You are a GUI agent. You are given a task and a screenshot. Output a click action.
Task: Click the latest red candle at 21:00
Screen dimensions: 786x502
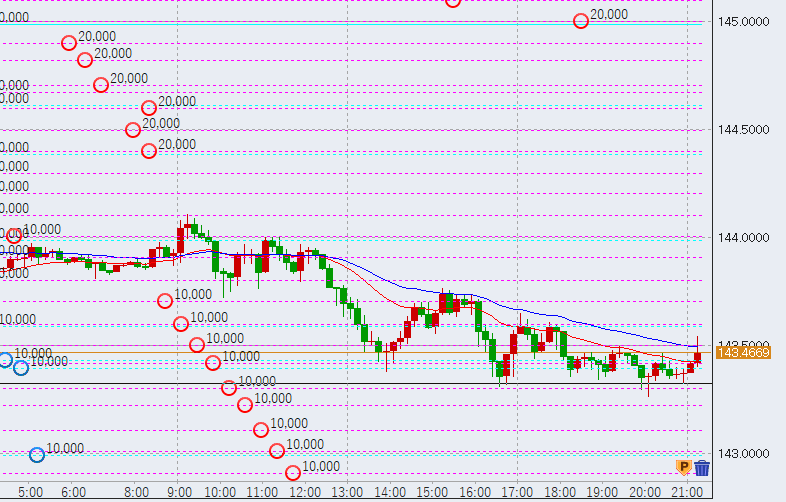(697, 357)
